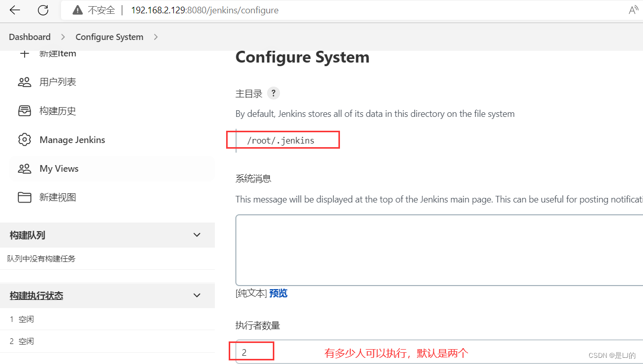The width and height of the screenshot is (643, 364).
Task: Expand breadcrumb chevron after Dashboard
Action: [63, 37]
